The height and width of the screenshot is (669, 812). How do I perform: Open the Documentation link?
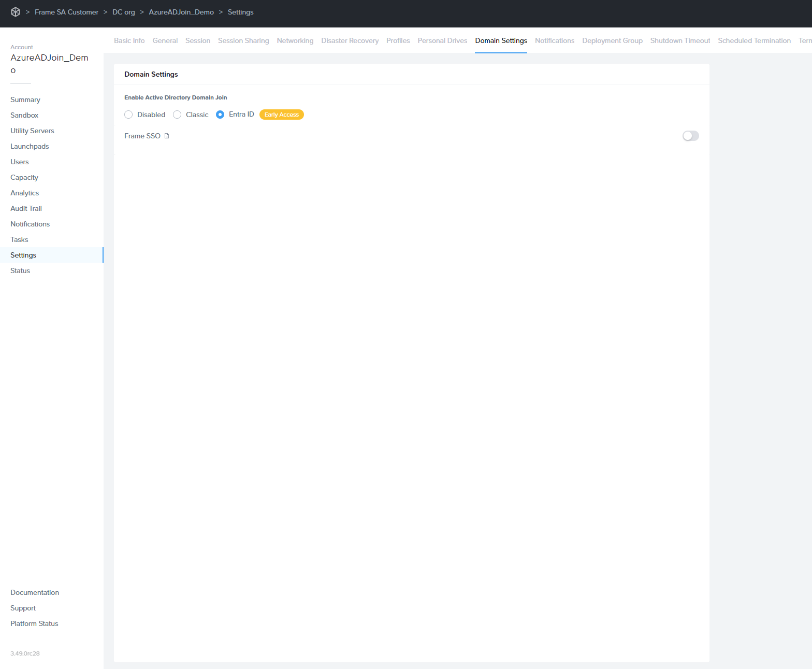[x=35, y=592]
